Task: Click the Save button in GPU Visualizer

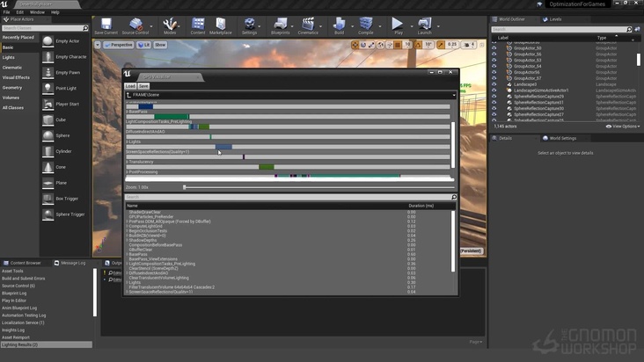Action: tap(143, 86)
